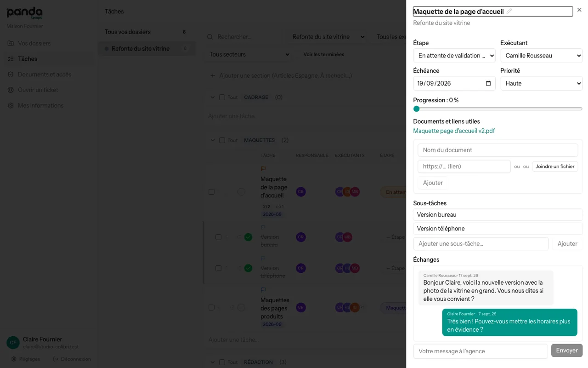Collapse the CADRAGE section chevron
588x368 pixels.
[213, 98]
